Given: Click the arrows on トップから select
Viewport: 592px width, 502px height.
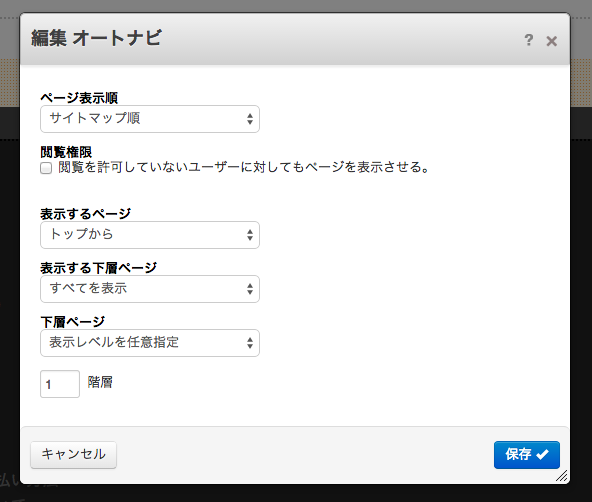Looking at the screenshot, I should pyautogui.click(x=250, y=235).
